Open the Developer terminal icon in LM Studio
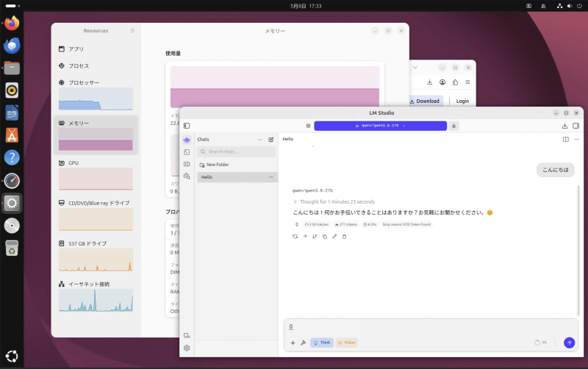The height and width of the screenshot is (369, 588). pyautogui.click(x=187, y=152)
